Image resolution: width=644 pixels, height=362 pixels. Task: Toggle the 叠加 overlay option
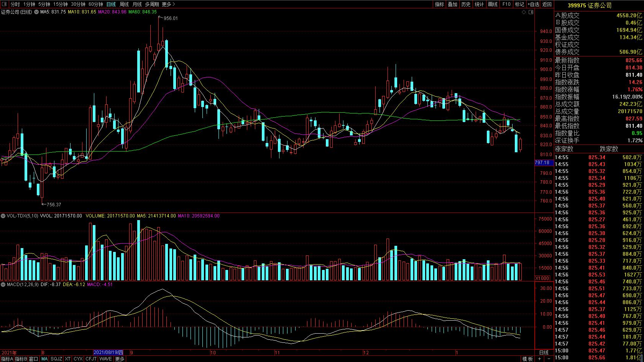pyautogui.click(x=453, y=4)
